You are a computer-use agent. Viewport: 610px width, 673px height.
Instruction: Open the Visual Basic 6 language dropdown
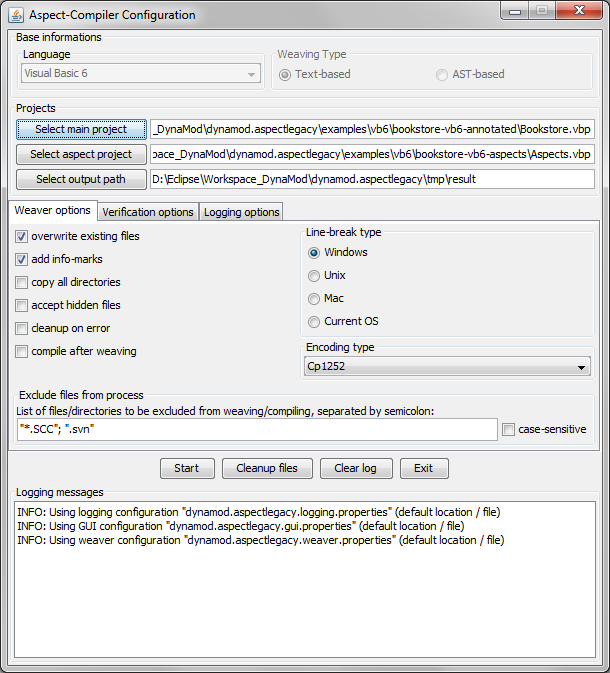point(141,73)
